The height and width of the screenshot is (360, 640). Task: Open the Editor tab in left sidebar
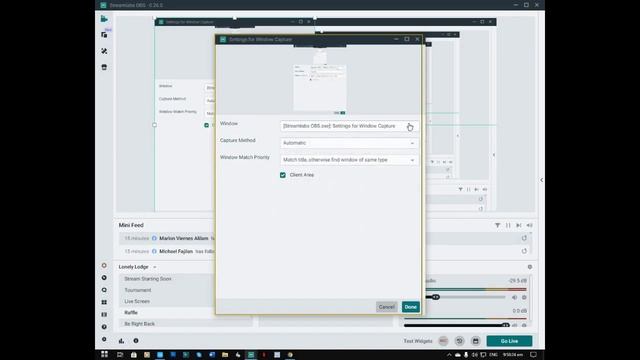click(x=104, y=19)
